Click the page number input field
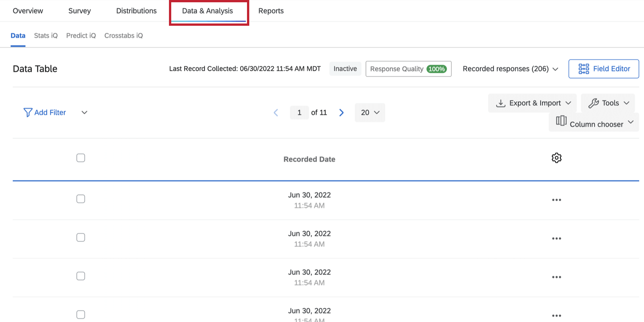644x322 pixels. tap(299, 113)
